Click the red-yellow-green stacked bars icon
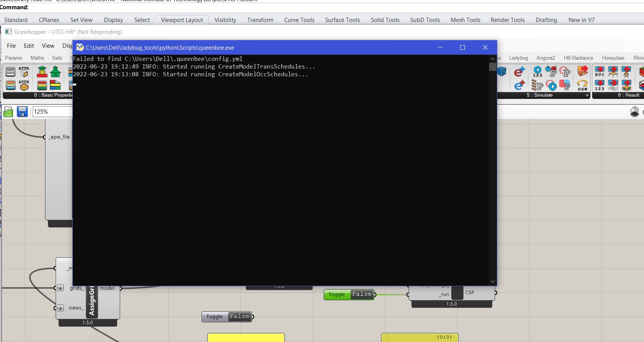Image resolution: width=644 pixels, height=342 pixels. tap(42, 85)
